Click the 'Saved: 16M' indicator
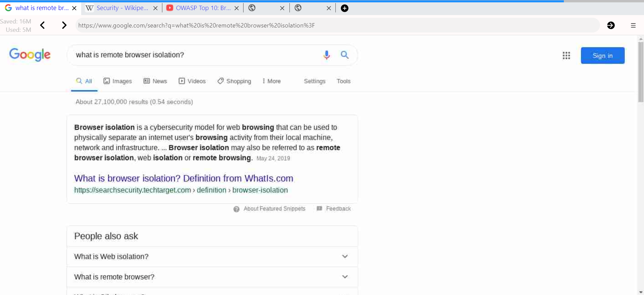Screen dimensions: 644x295 [x=16, y=21]
